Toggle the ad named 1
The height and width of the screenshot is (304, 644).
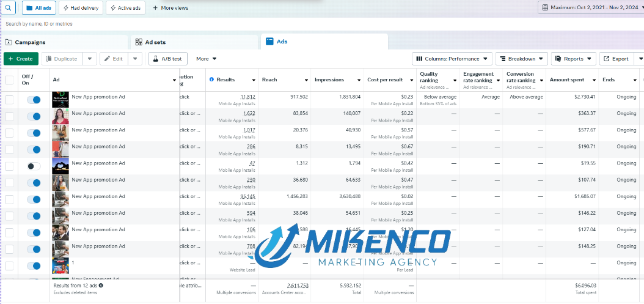point(34,265)
